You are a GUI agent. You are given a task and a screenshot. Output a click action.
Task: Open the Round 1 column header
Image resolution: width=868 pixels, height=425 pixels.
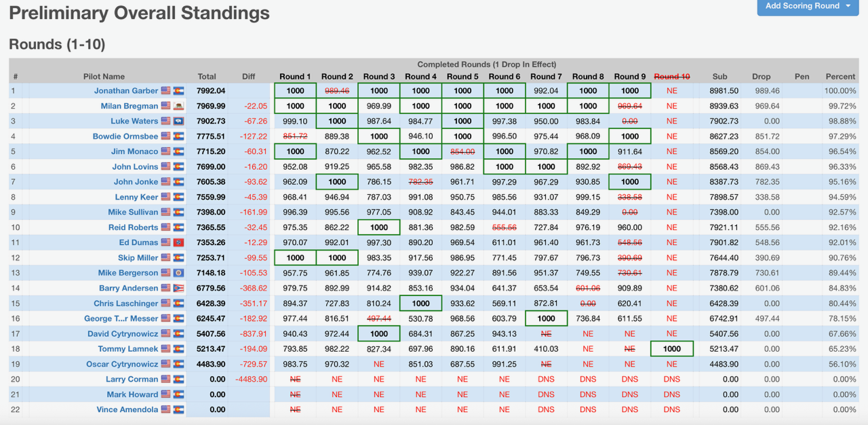[x=295, y=77]
